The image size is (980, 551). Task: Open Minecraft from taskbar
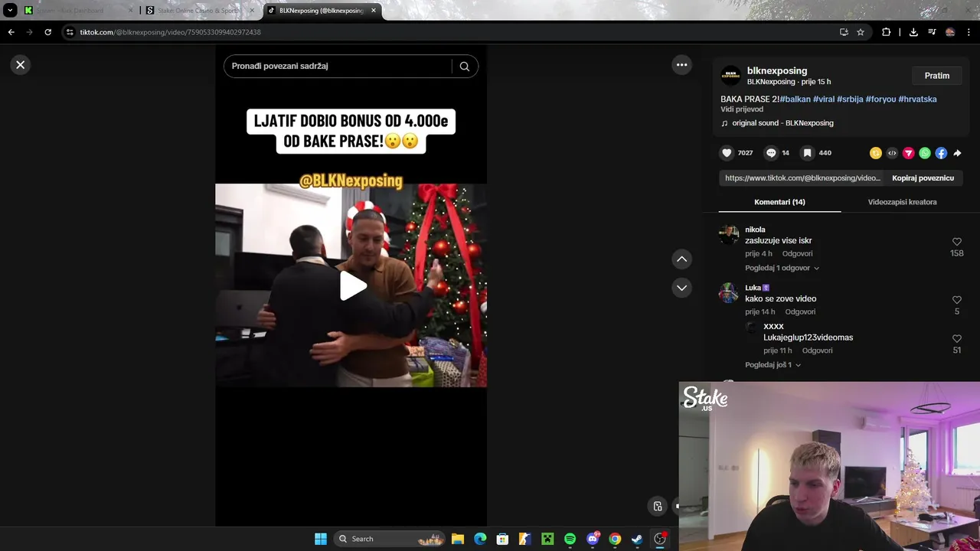pos(547,539)
